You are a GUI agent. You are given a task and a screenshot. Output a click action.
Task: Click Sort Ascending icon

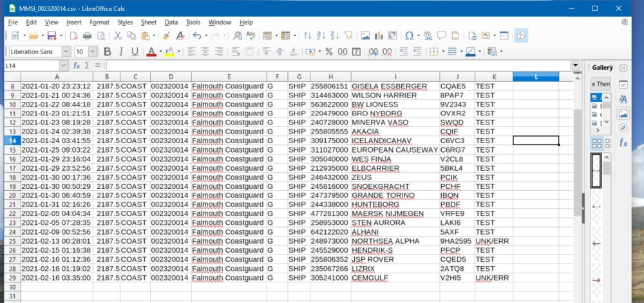[x=321, y=35]
